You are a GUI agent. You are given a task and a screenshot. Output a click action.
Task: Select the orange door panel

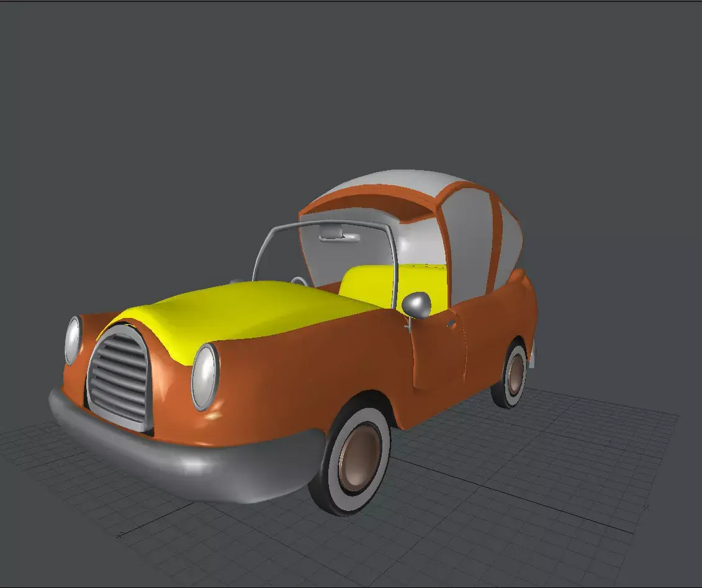tap(439, 350)
